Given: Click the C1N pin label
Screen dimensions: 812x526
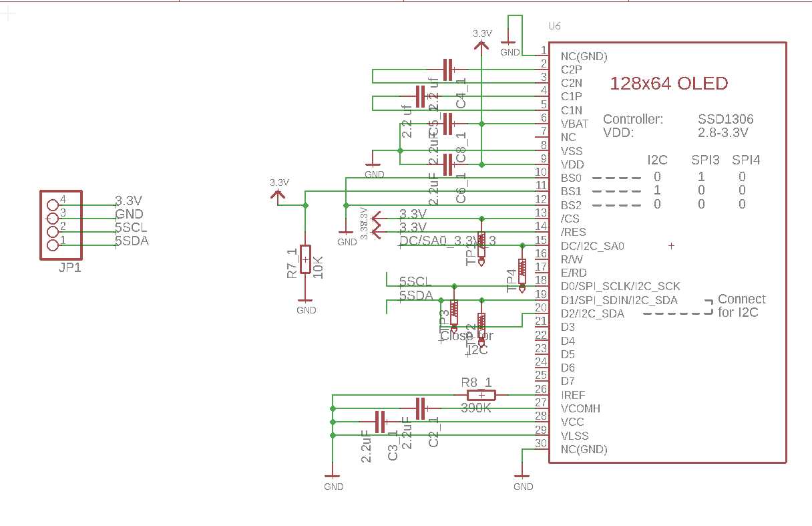Looking at the screenshot, I should (x=572, y=110).
